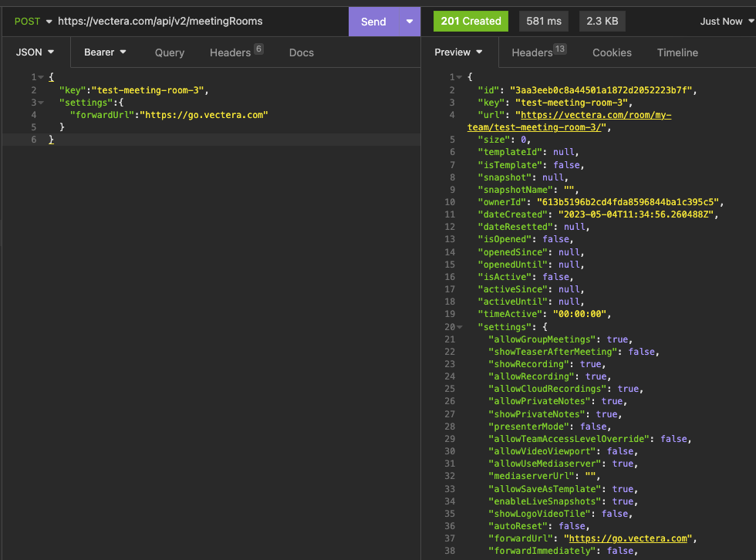This screenshot has height=560, width=756.
Task: Click the "showPrivateNotes" line
Action: (x=555, y=414)
